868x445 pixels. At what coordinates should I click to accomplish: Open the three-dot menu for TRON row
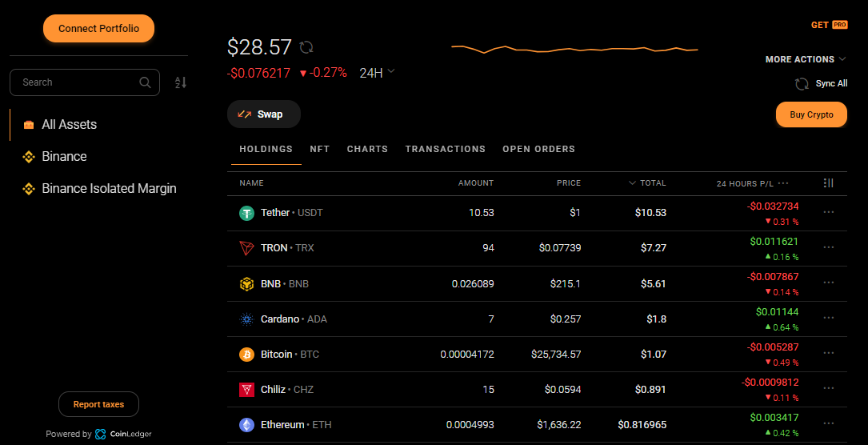(x=829, y=247)
